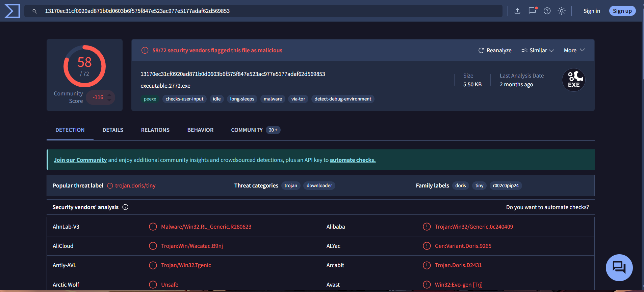The image size is (644, 292).
Task: Click the doris family label chip
Action: tap(461, 185)
